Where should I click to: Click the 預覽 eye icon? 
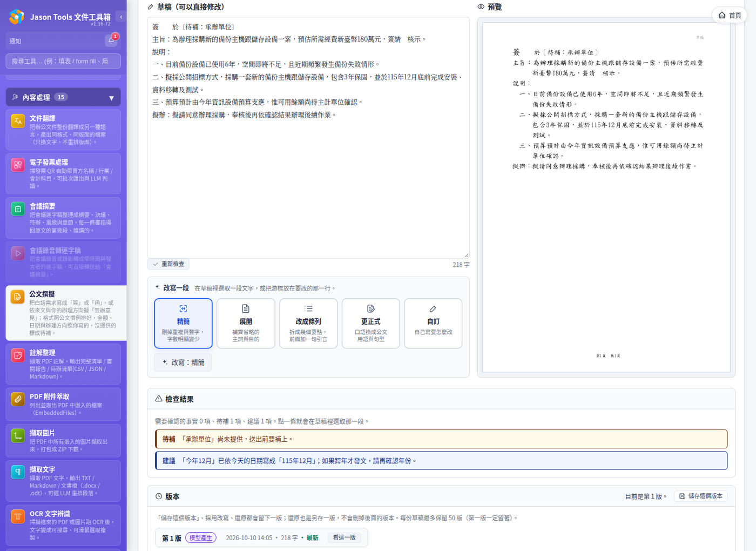[x=481, y=7]
